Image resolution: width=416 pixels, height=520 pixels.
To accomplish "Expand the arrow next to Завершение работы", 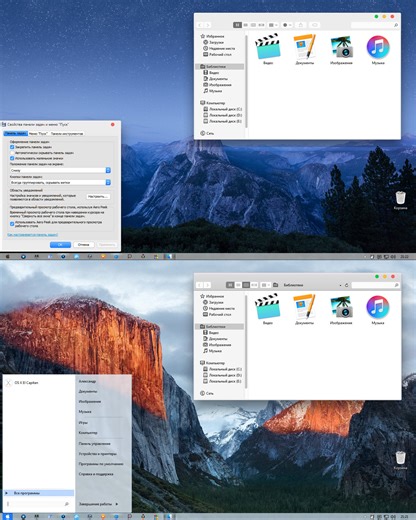I will pos(117,504).
